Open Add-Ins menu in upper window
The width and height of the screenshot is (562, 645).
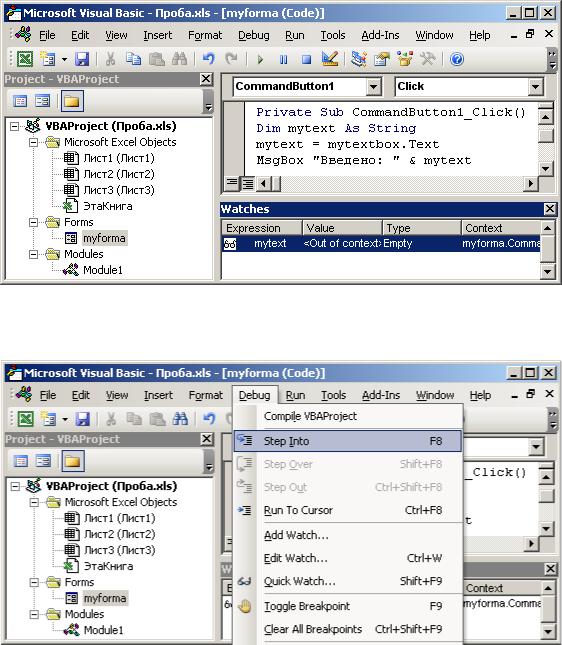pos(380,35)
